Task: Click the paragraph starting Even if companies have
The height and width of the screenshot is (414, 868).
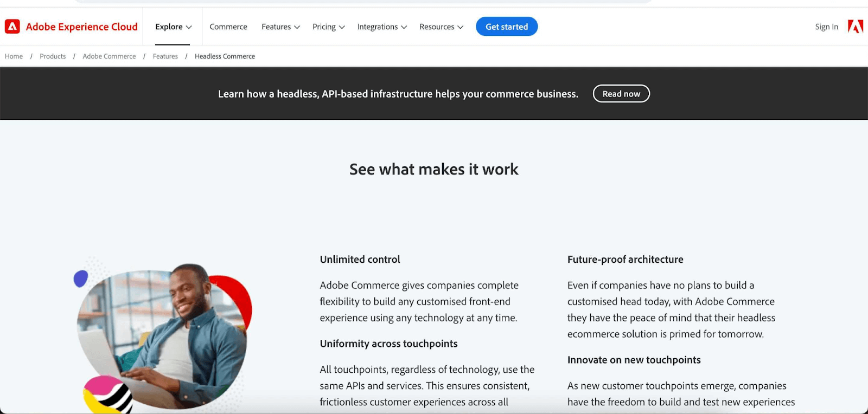Action: coord(672,309)
